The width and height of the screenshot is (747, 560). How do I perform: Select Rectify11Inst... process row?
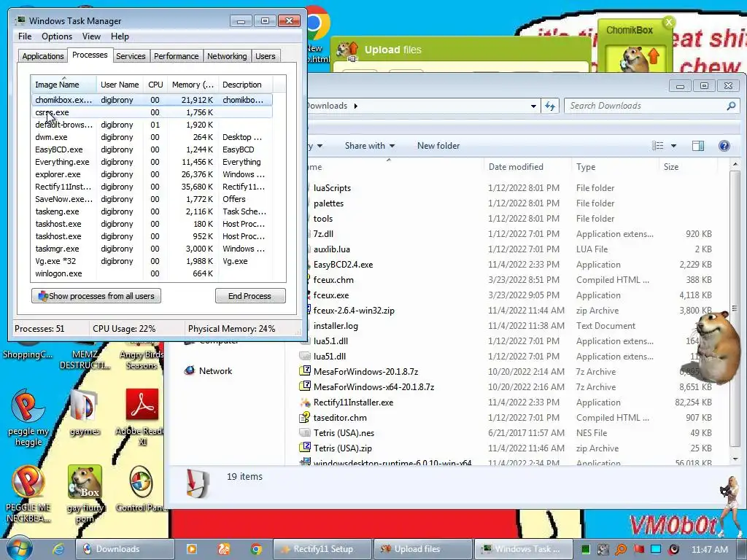[152, 187]
